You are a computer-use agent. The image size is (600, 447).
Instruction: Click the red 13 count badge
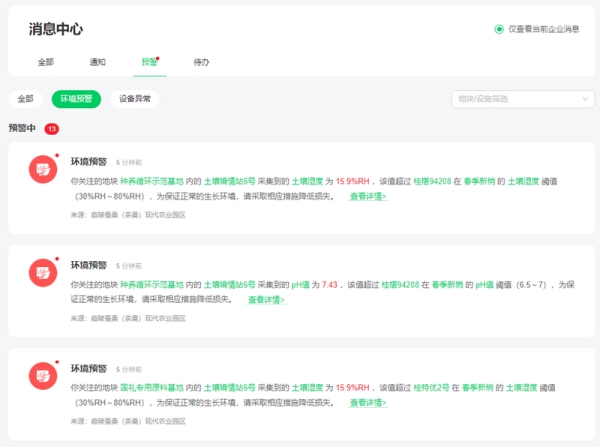[x=52, y=129]
